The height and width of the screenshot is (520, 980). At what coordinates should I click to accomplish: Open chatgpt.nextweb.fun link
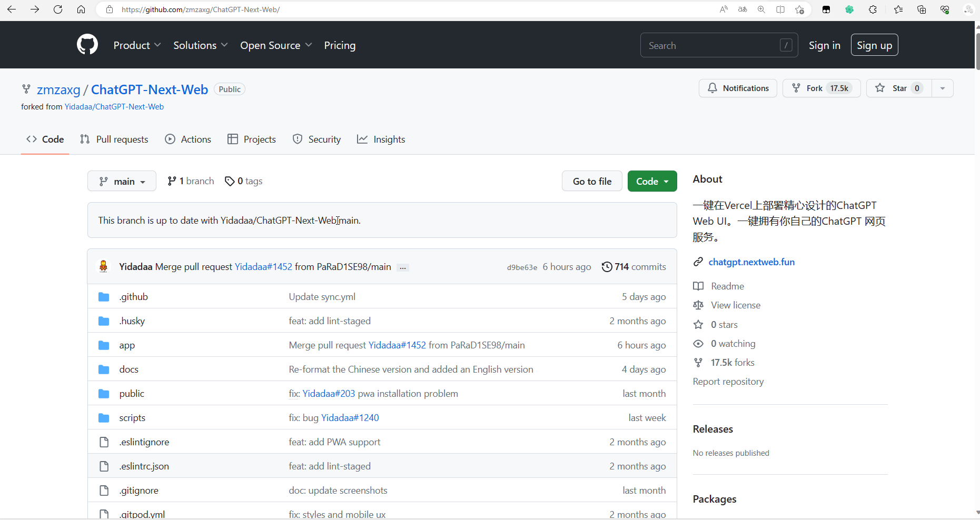click(x=751, y=262)
